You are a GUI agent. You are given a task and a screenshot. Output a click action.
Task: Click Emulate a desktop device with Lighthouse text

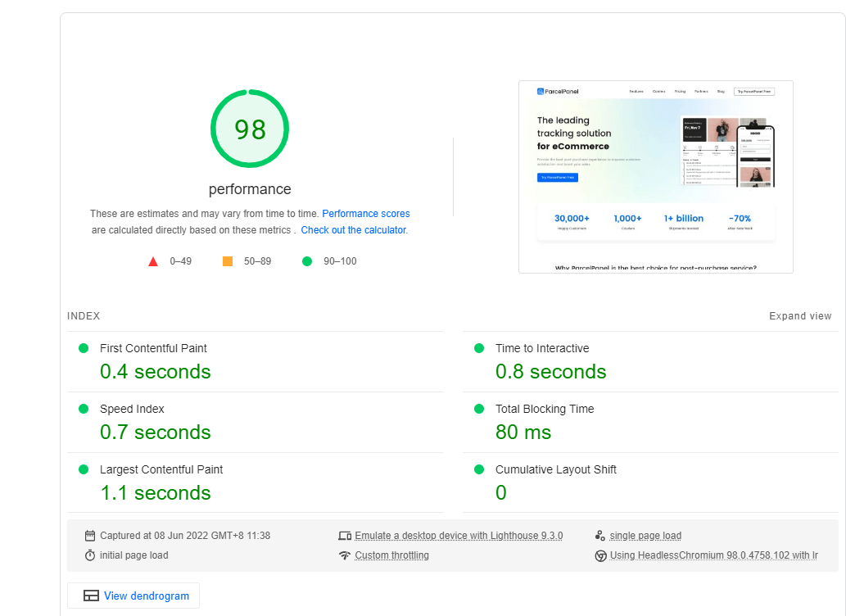coord(459,536)
